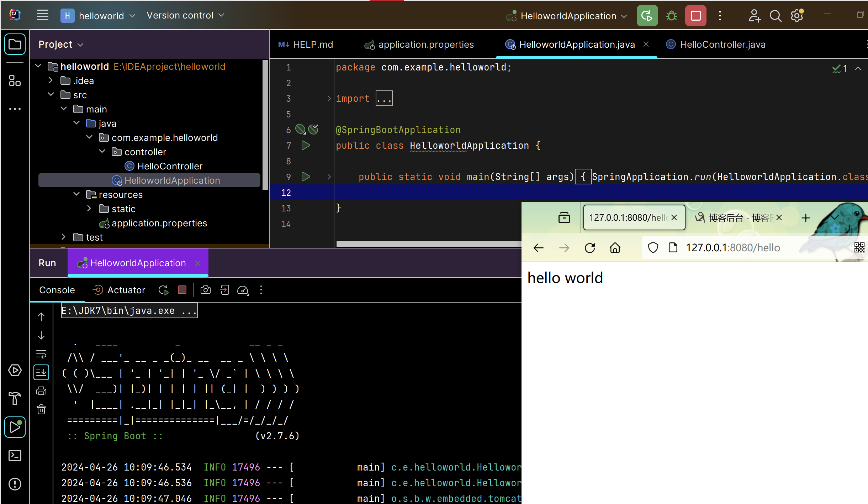The height and width of the screenshot is (504, 868).
Task: Open the Structure tool window icon
Action: coord(15,80)
